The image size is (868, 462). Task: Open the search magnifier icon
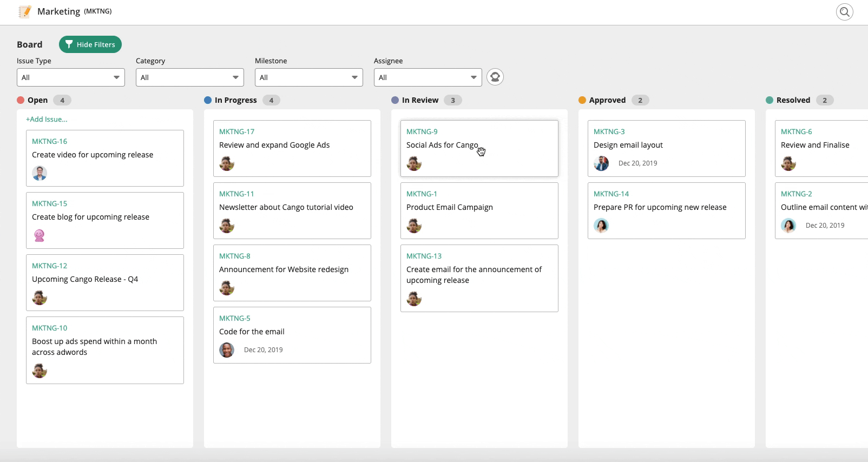[x=844, y=12]
